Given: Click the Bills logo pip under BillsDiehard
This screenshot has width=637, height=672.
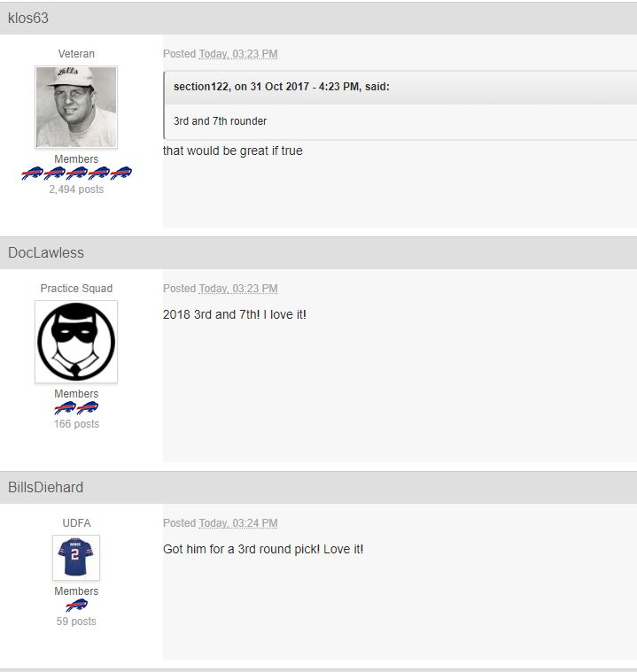Looking at the screenshot, I should (76, 606).
